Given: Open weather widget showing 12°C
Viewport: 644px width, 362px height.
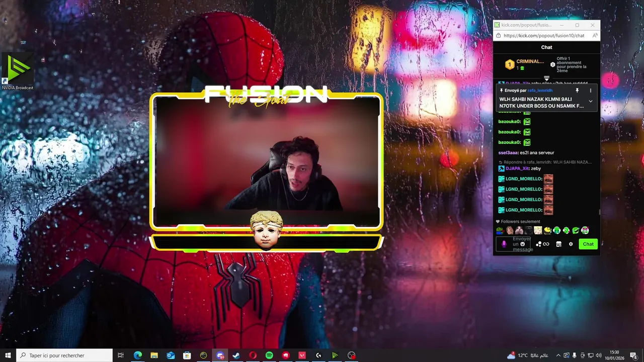Looking at the screenshot, I should [528, 355].
